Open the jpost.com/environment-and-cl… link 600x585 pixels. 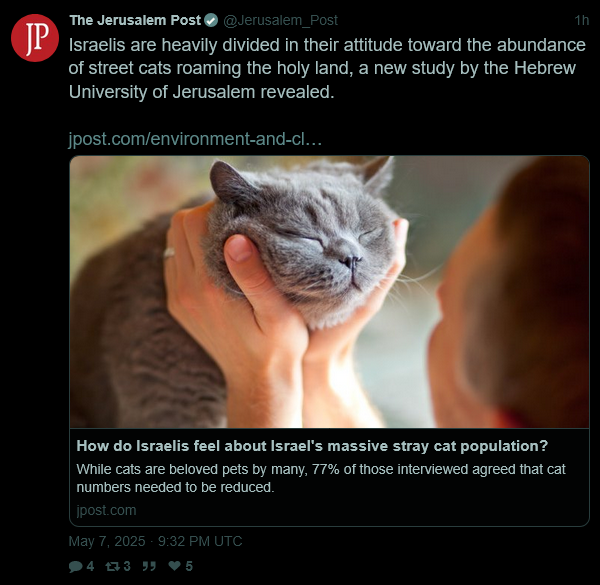(x=195, y=139)
